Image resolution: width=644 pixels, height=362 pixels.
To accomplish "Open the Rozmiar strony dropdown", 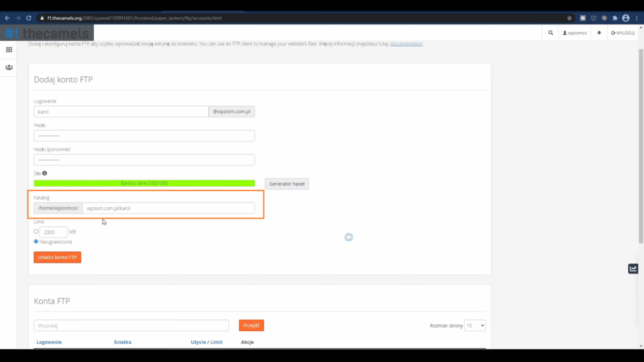I will (475, 326).
